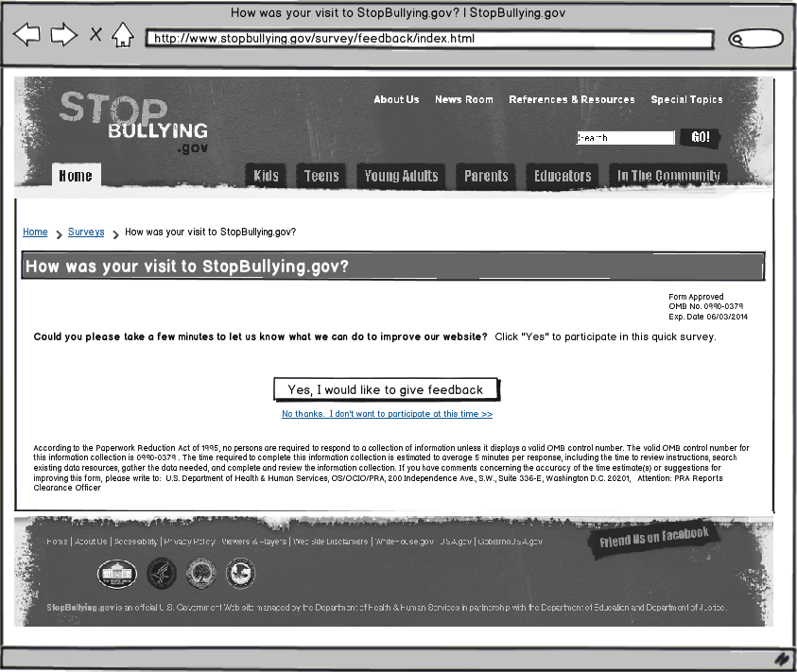Open footer Home link

pos(57,542)
